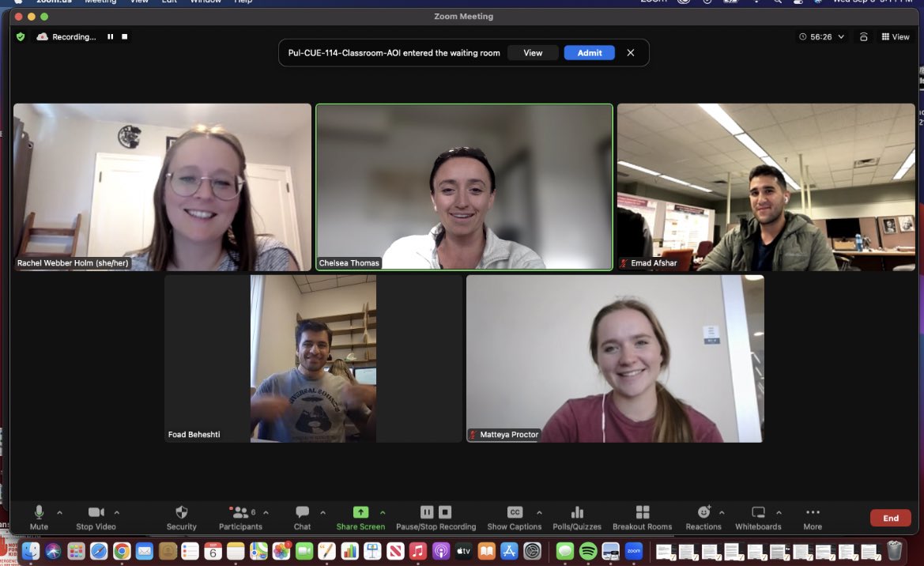924x566 pixels.
Task: Pause recording from top-left indicator bar
Action: pos(110,36)
